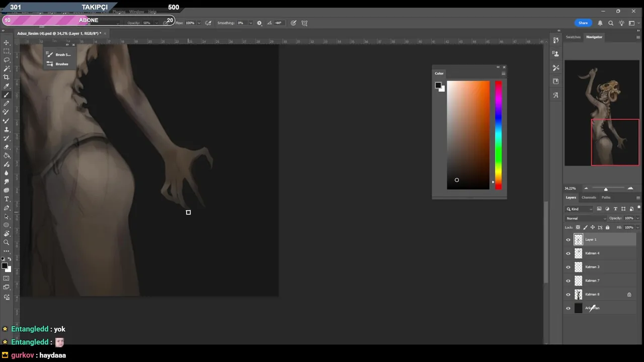The width and height of the screenshot is (644, 362).
Task: Hide the Katman 3 layer
Action: [569, 267]
